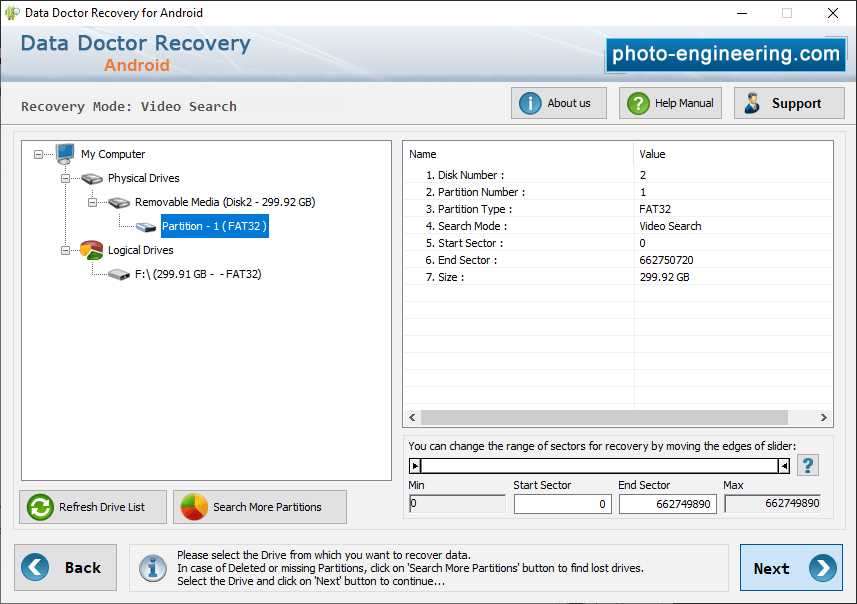Select F:\ (299.91 GB - FAT32) drive
The height and width of the screenshot is (604, 857).
tap(198, 274)
